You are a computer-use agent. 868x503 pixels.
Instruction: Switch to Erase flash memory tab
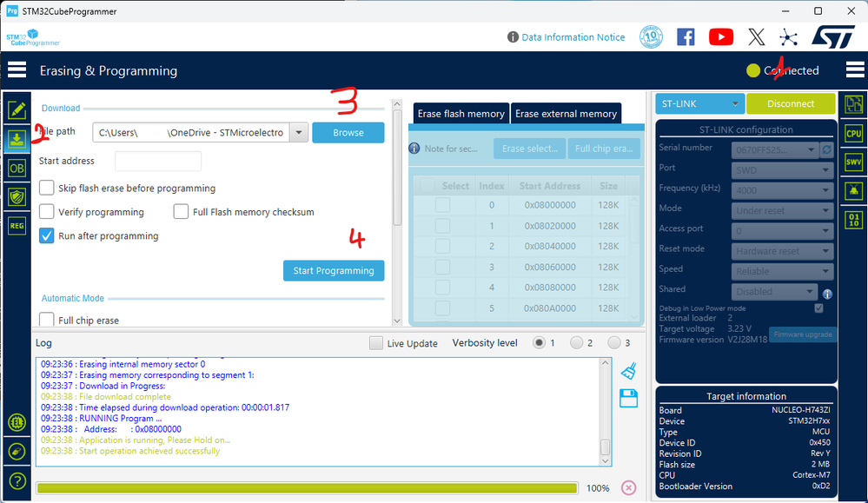(x=461, y=114)
